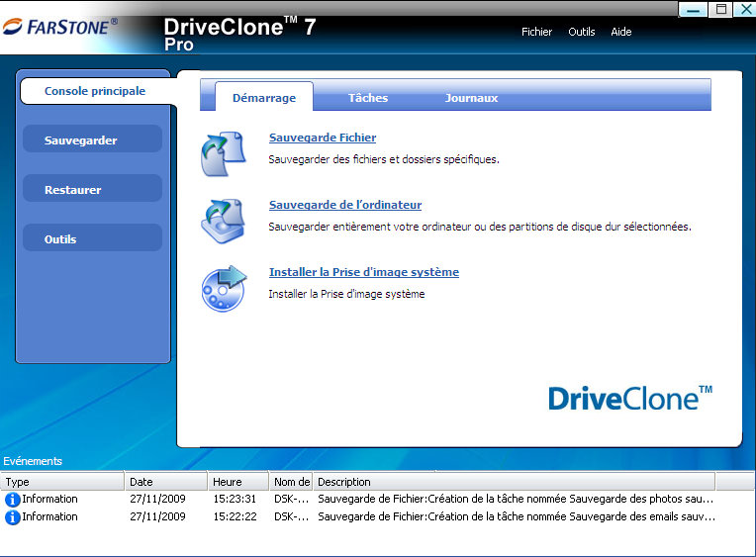
Task: Open the Fichier menu
Action: click(x=536, y=32)
